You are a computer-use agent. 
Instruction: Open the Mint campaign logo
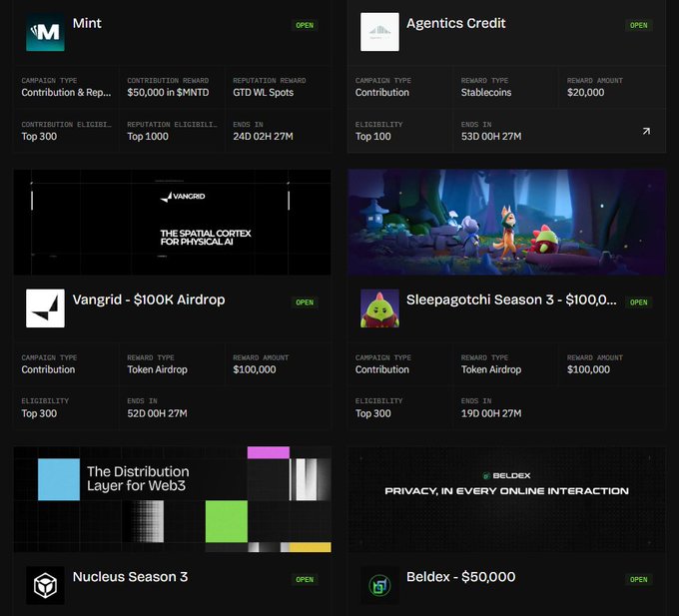tap(45, 32)
